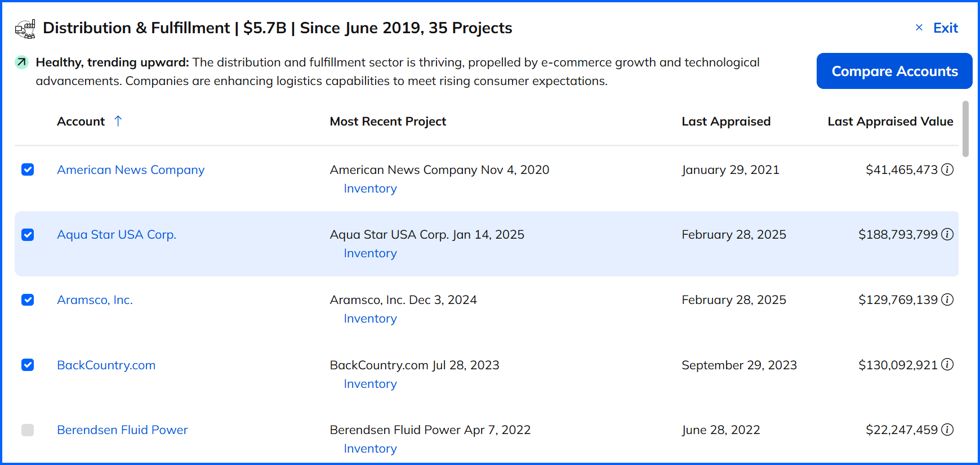This screenshot has height=465, width=980.
Task: Click info icon beside $130,092,921 value
Action: [948, 365]
